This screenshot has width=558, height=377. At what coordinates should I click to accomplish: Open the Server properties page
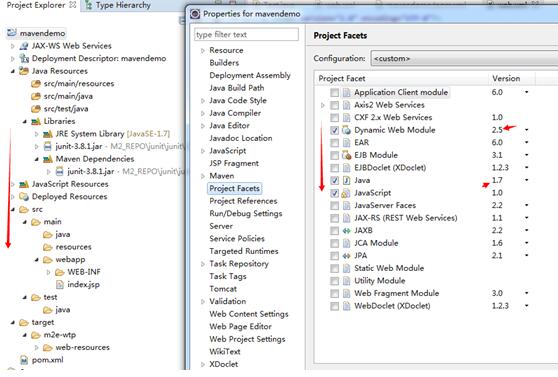tap(221, 226)
